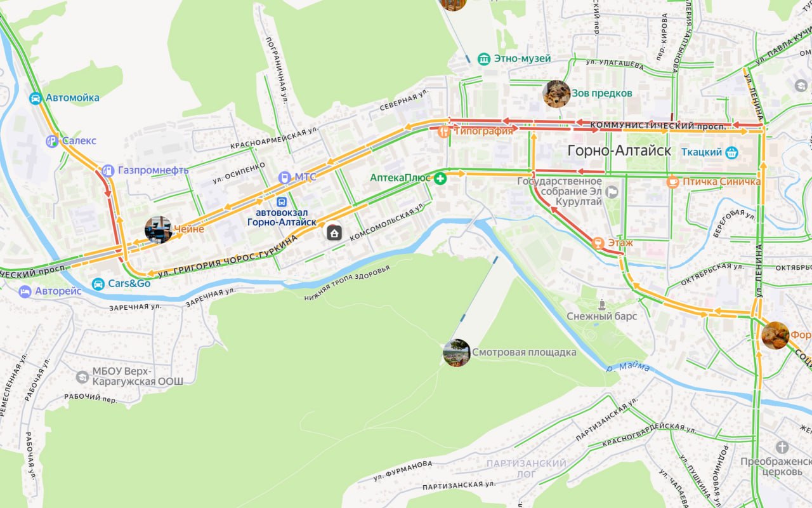Open the Зов предков photo thumbnail
The width and height of the screenshot is (812, 508).
pyautogui.click(x=556, y=94)
